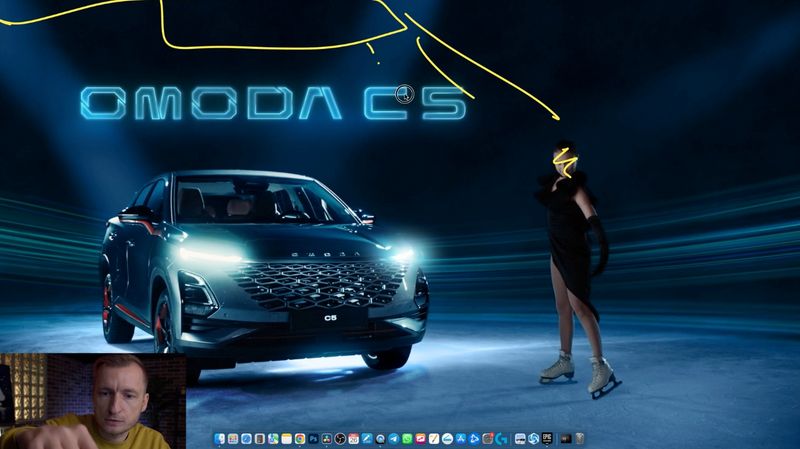Screen dimensions: 800x449
Task: Open Logitech G HUB in the Dock
Action: pyautogui.click(x=501, y=439)
